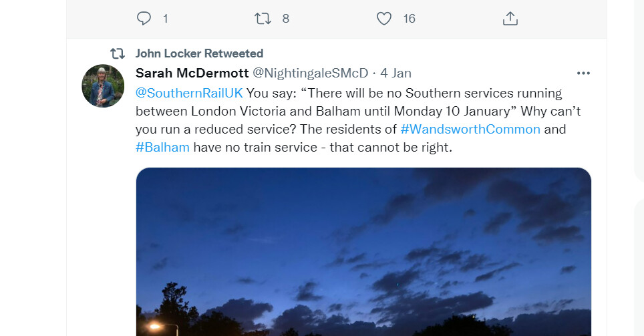Open the #WandsworthCommon hashtag
This screenshot has height=336, width=644.
[470, 129]
